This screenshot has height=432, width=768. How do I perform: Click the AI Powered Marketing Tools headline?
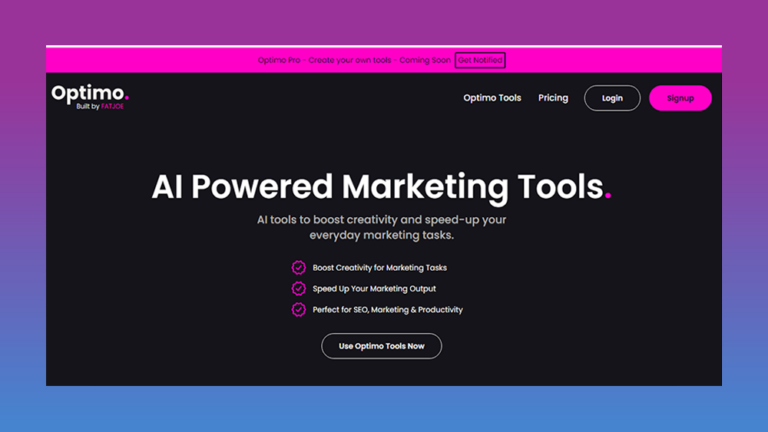pos(382,187)
